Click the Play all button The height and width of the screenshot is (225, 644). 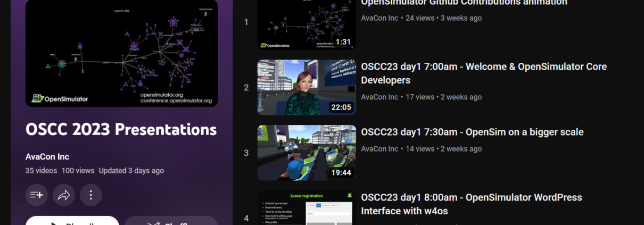pos(72,221)
